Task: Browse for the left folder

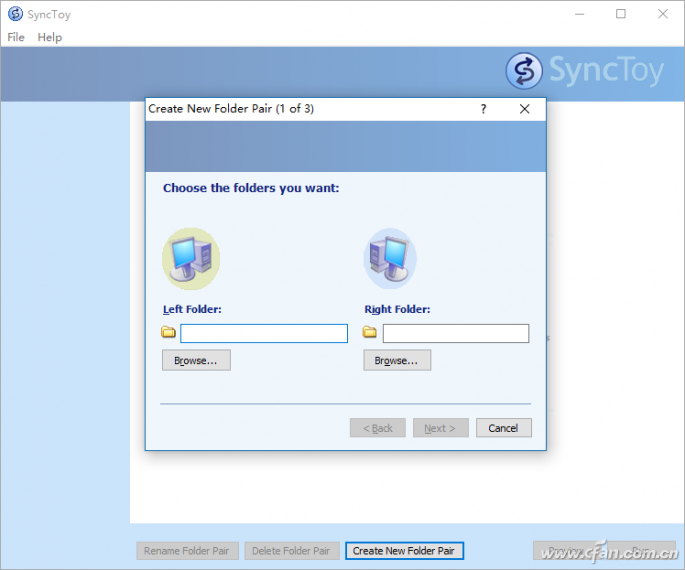Action: pos(196,360)
